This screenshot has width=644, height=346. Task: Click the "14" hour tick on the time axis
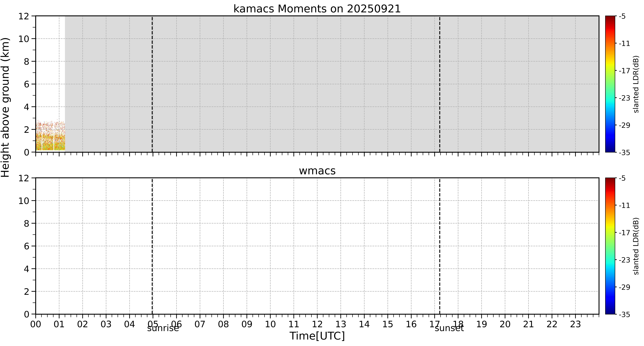[x=364, y=324]
